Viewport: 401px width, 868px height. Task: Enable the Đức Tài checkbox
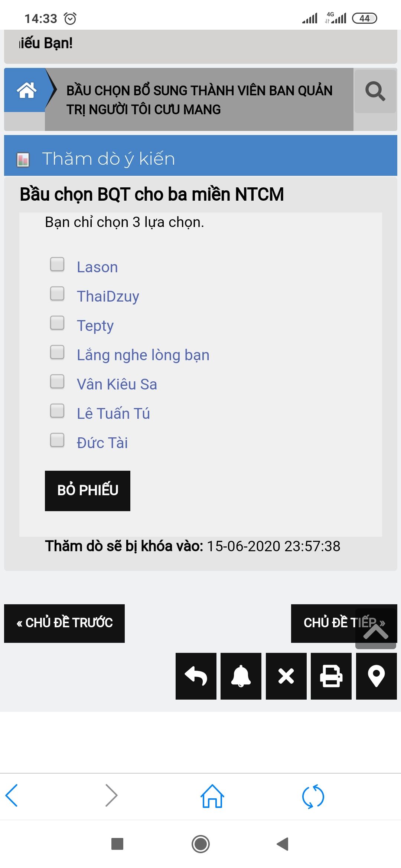tap(57, 440)
